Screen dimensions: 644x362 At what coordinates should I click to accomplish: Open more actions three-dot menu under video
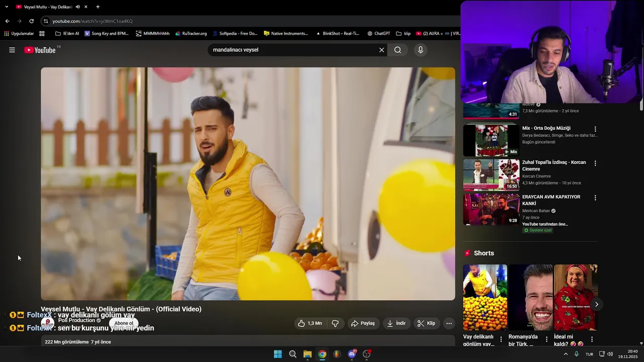tap(449, 323)
